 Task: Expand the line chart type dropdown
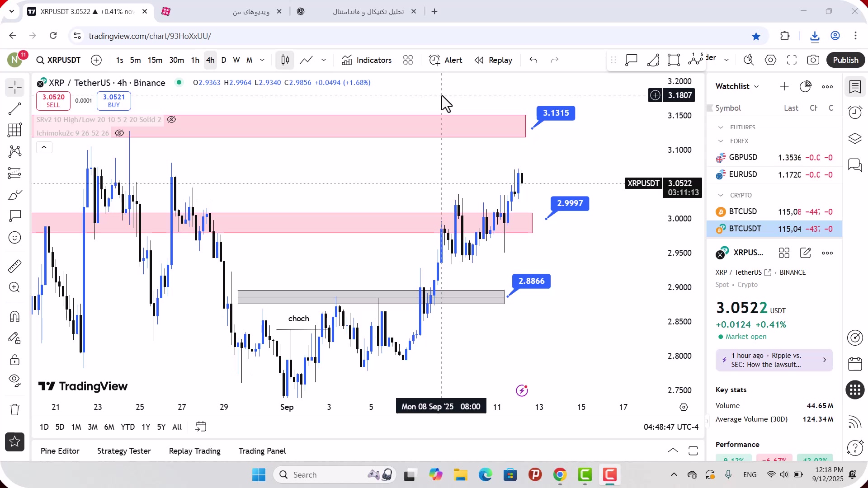(324, 60)
